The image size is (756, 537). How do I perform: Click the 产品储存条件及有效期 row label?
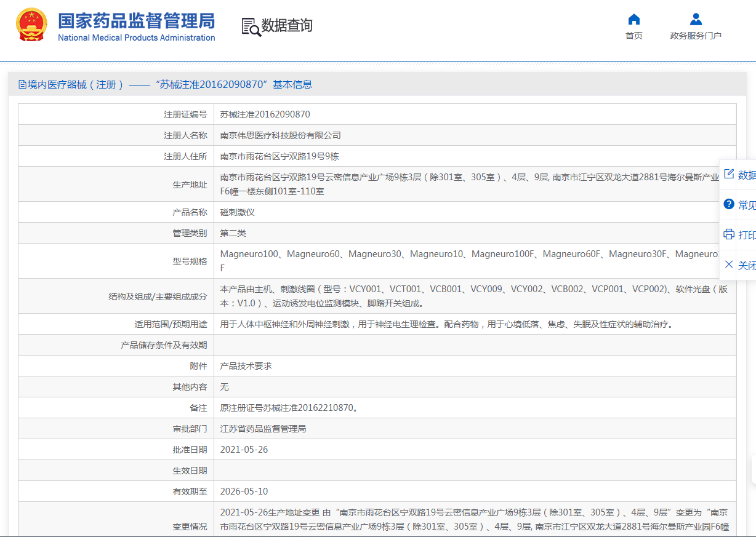[164, 345]
